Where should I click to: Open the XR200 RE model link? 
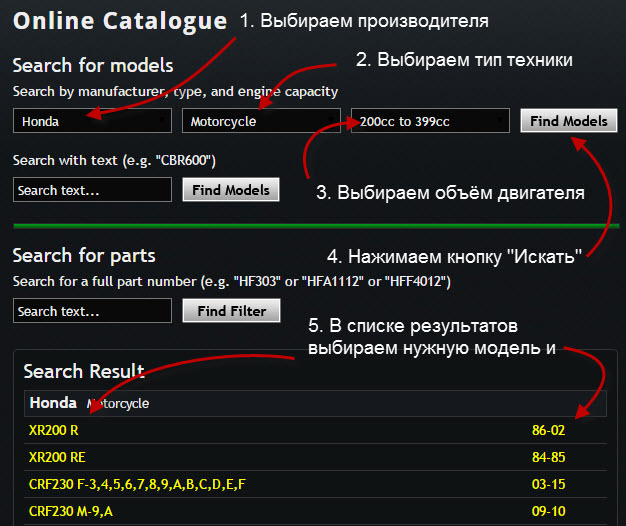(57, 457)
